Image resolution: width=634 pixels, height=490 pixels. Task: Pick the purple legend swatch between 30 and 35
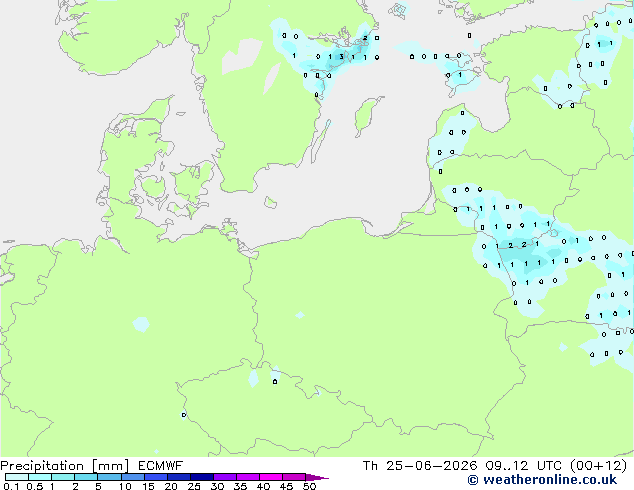[x=225, y=477]
